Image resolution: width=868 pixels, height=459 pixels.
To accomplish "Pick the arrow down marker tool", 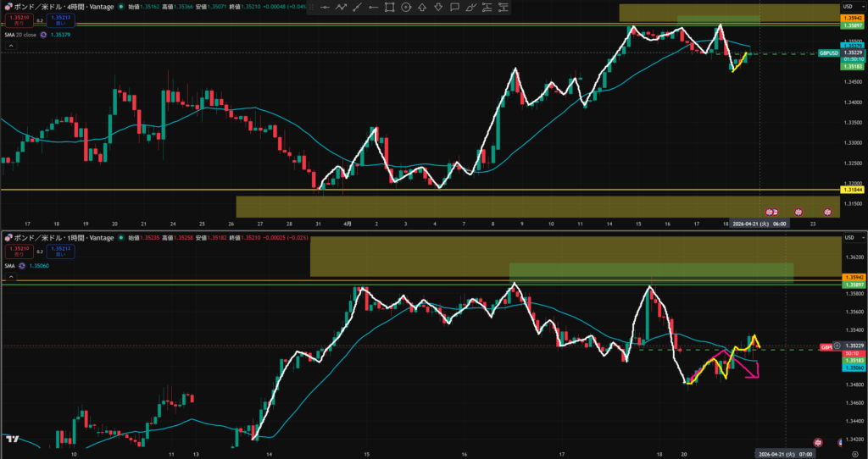I will 438,8.
